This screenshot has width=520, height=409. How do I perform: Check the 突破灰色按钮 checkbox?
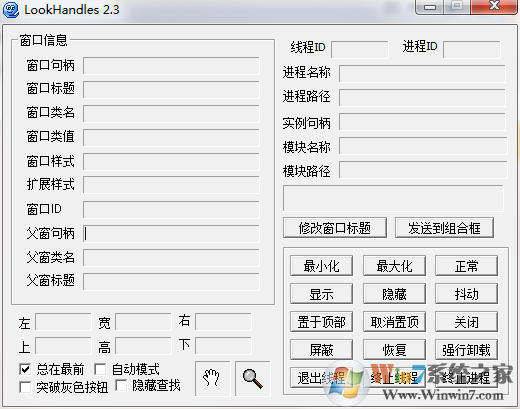coord(25,387)
